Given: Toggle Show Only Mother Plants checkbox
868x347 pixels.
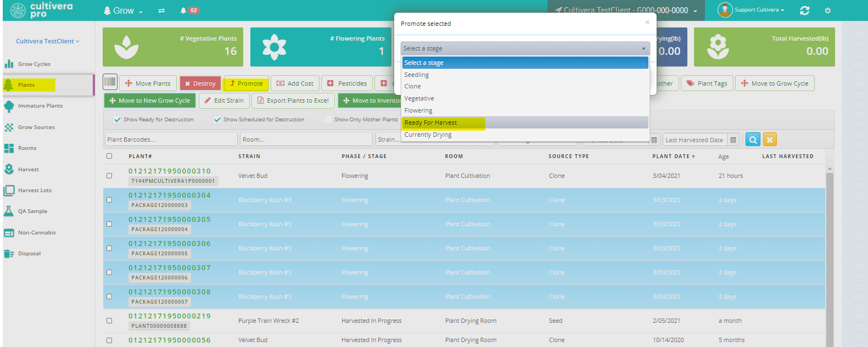Looking at the screenshot, I should pos(328,120).
